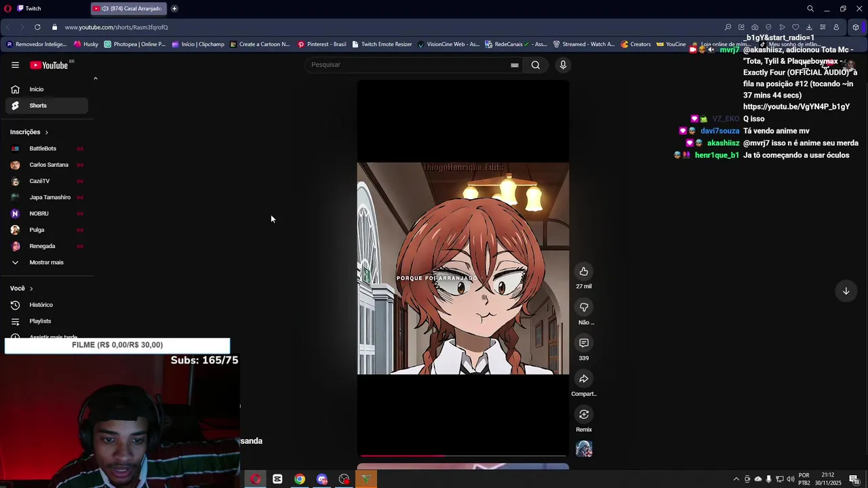Open the Short's sound thumbnail
The width and height of the screenshot is (868, 488).
[584, 449]
